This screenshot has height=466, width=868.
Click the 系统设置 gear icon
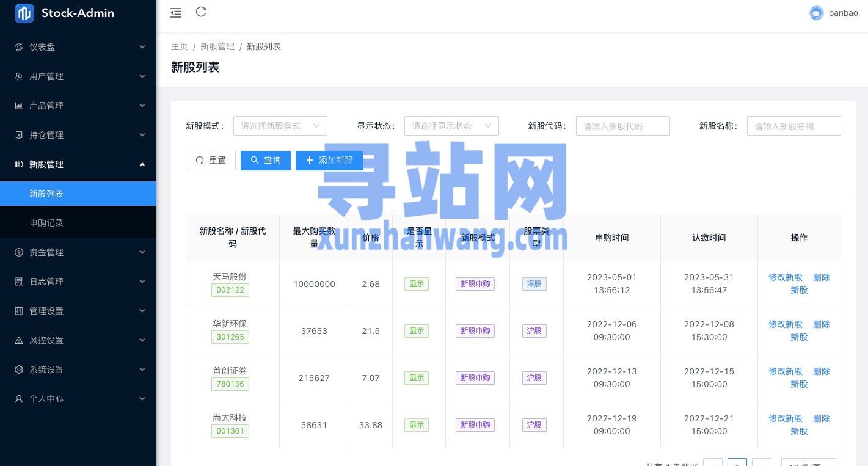tap(19, 370)
